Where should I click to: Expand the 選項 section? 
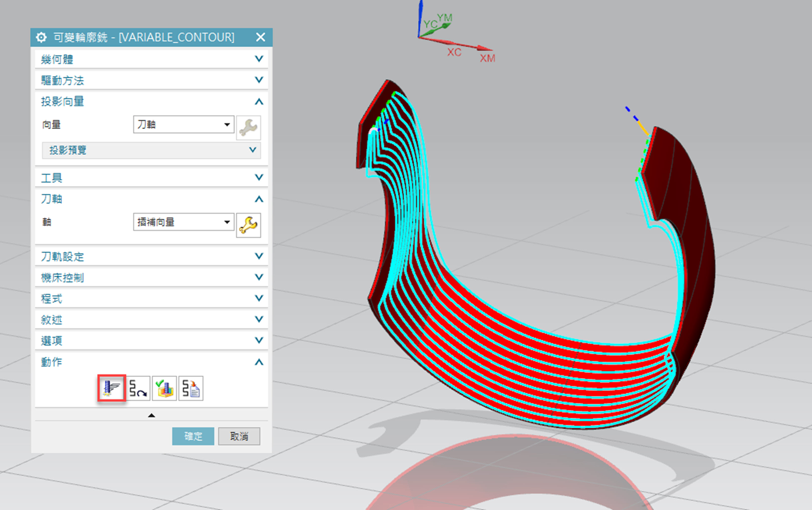click(x=152, y=340)
